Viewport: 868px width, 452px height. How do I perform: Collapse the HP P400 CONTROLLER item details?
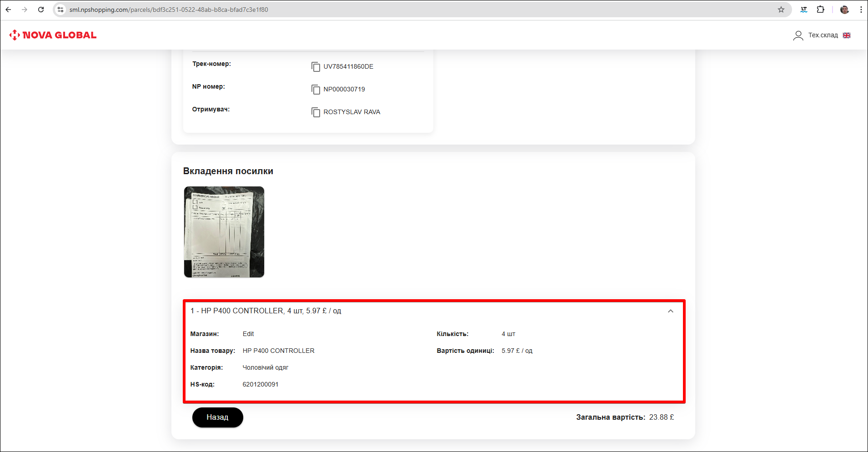670,311
